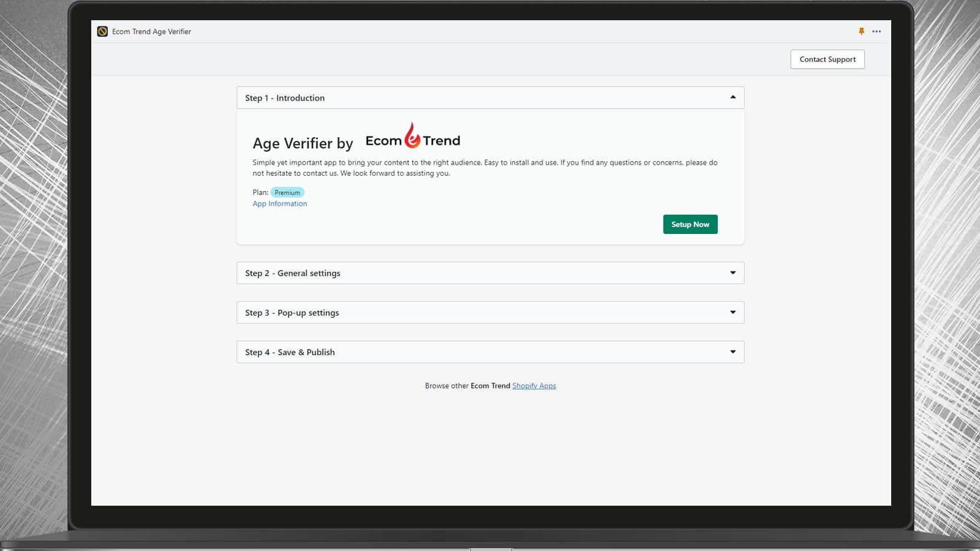
Task: Select the Step 3 - Pop-up settings header
Action: click(x=292, y=312)
